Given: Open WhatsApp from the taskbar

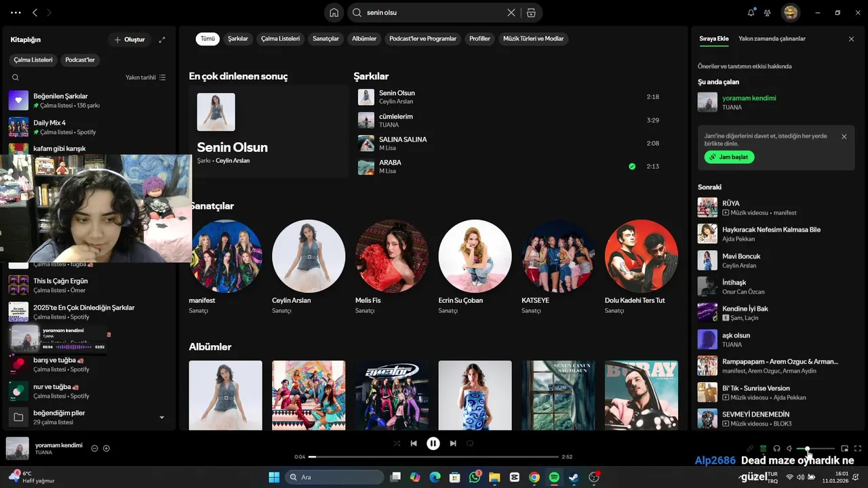Looking at the screenshot, I should [x=475, y=477].
